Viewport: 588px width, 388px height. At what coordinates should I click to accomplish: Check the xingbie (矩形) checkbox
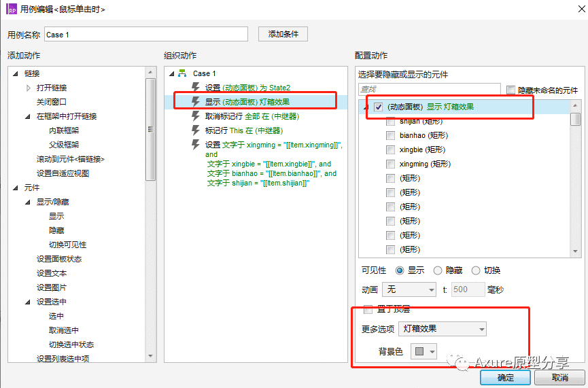390,149
